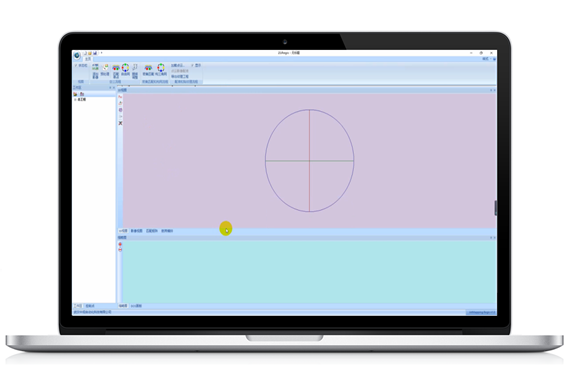Click the first matching icon with colored dots on arc
The height and width of the screenshot is (392, 569).
[x=116, y=71]
